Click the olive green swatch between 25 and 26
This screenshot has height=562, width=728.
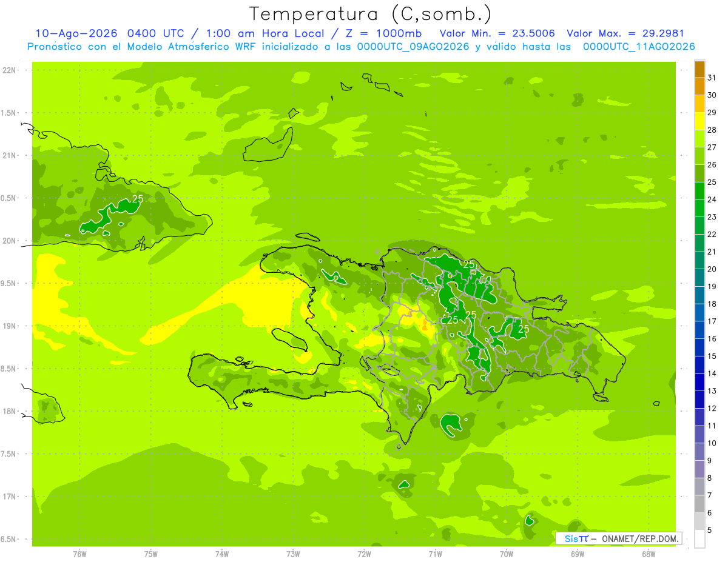(x=699, y=173)
